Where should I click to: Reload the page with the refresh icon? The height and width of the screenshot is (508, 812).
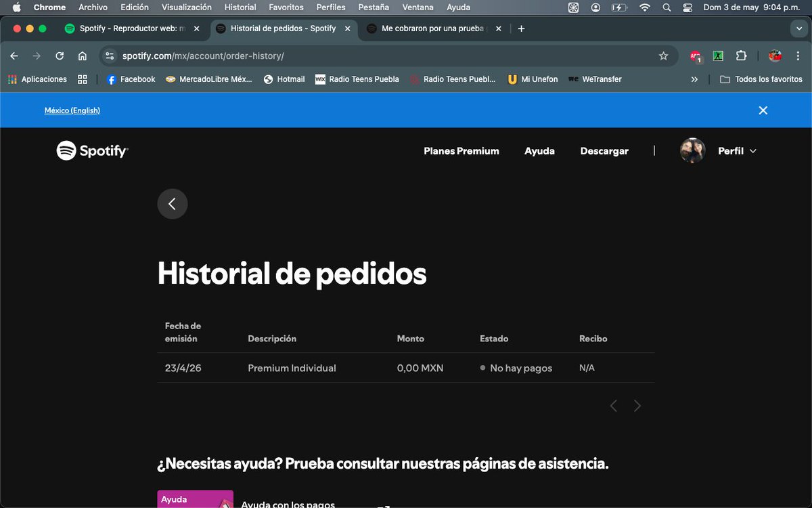[x=60, y=56]
